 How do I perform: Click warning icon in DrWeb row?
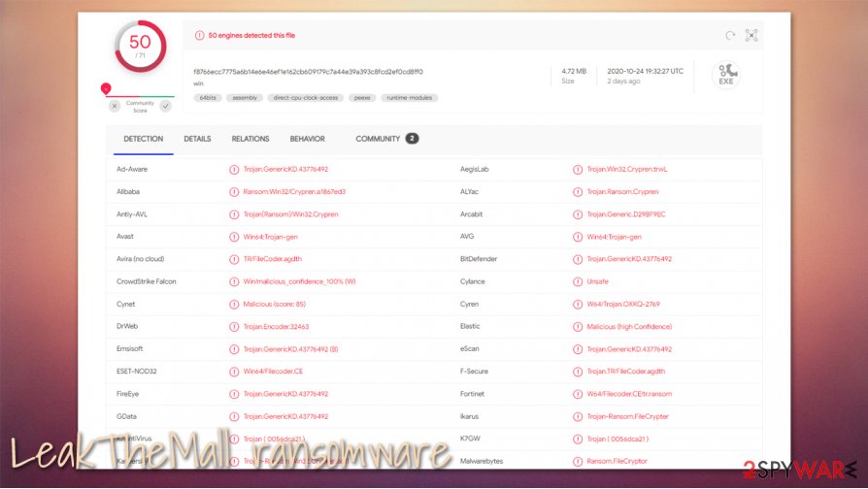tap(234, 327)
